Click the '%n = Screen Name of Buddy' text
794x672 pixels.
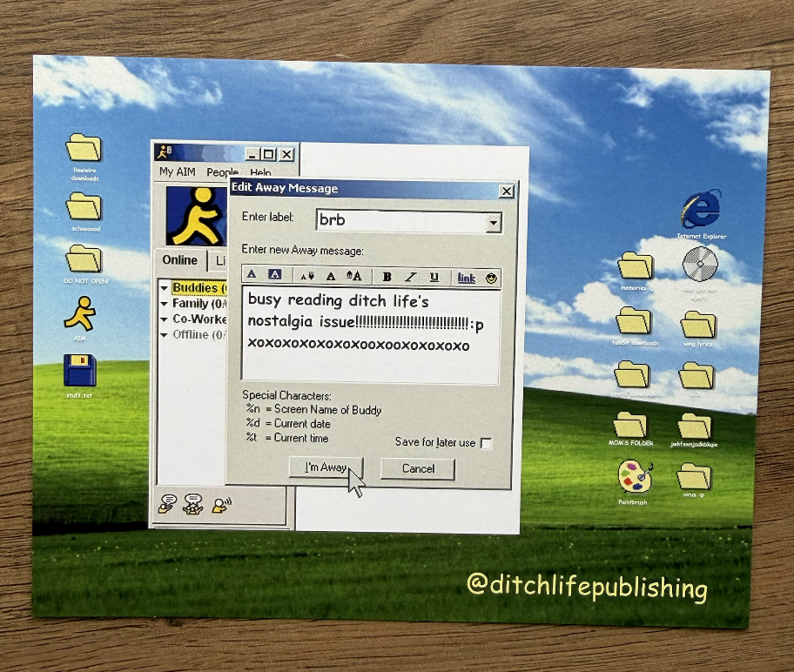click(x=314, y=410)
